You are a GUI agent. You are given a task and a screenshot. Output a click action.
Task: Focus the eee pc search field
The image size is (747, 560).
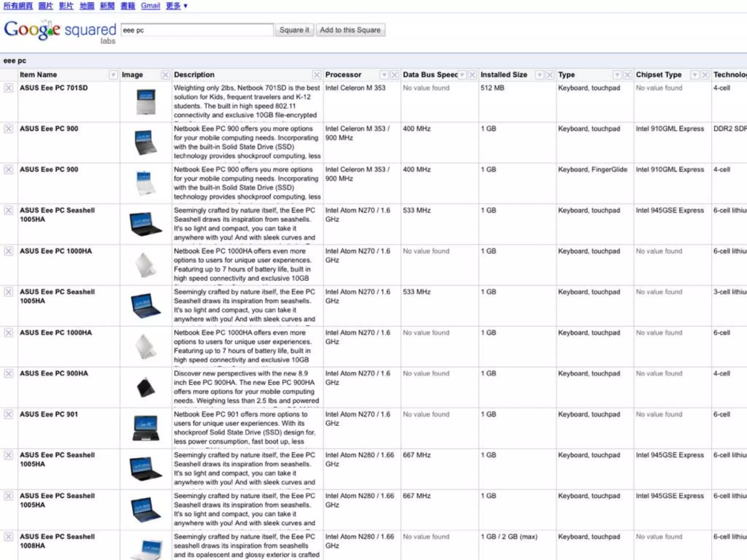(x=197, y=30)
